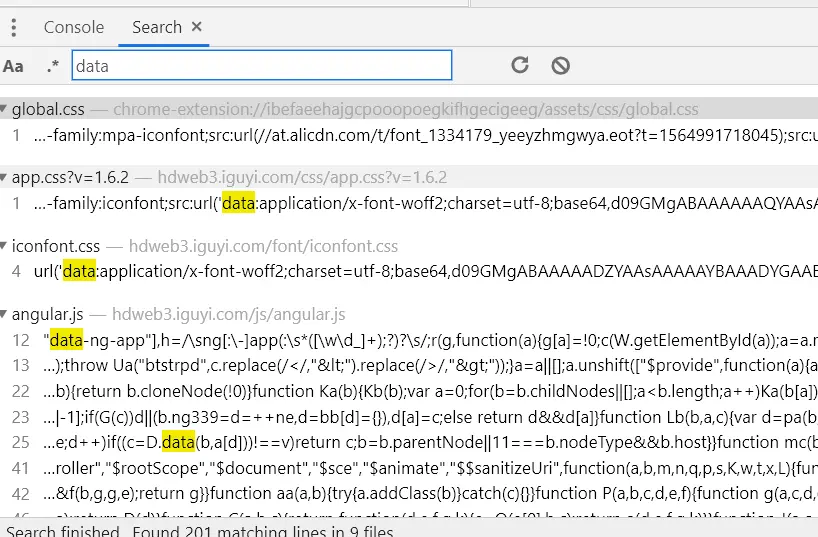Collapse the iconfont.css results group
Viewport: 818px width, 537px height.
click(x=4, y=245)
